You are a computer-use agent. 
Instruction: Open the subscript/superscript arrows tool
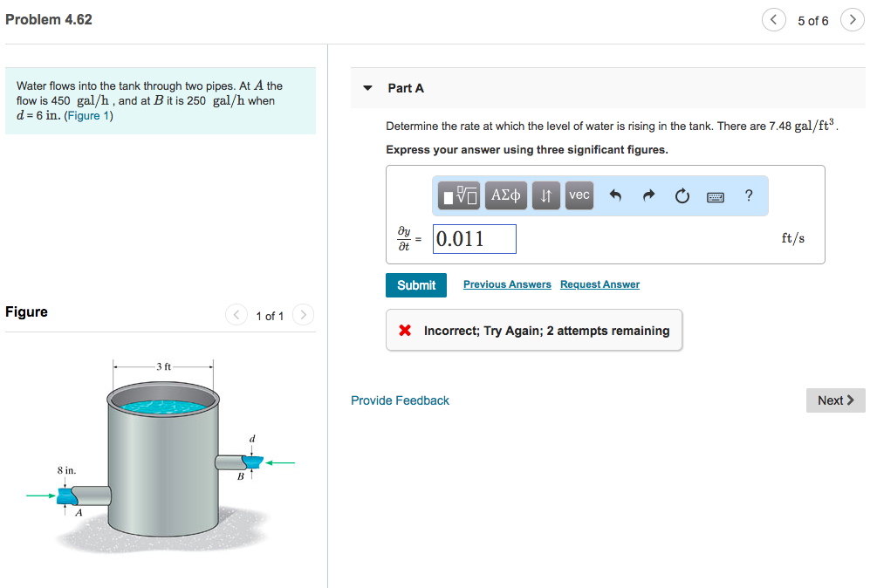(546, 195)
